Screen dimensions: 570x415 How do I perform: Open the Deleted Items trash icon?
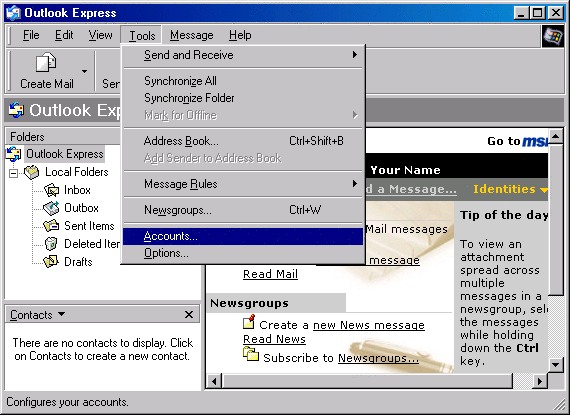pyautogui.click(x=51, y=243)
